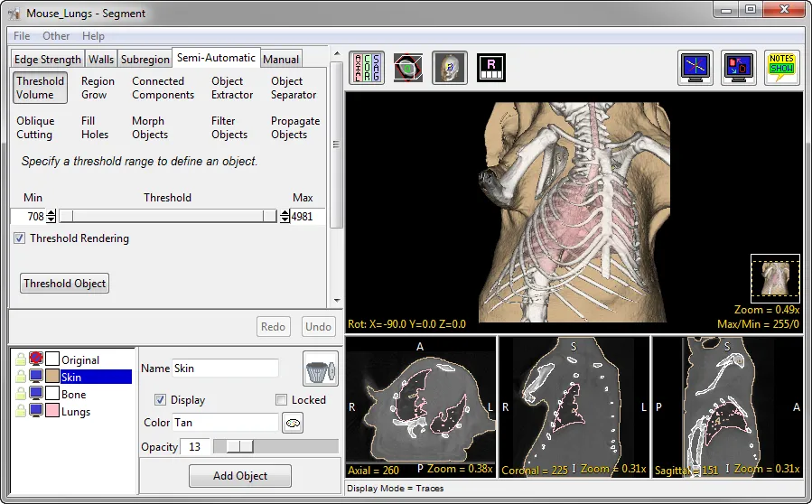Uncheck the Display checkbox for Skin
This screenshot has width=812, height=504.
point(160,399)
